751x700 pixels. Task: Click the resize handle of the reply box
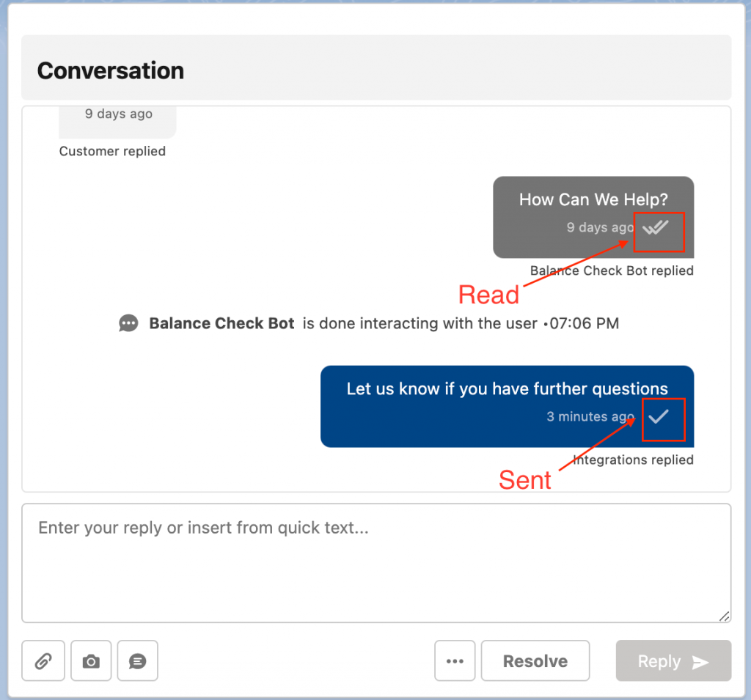(724, 616)
